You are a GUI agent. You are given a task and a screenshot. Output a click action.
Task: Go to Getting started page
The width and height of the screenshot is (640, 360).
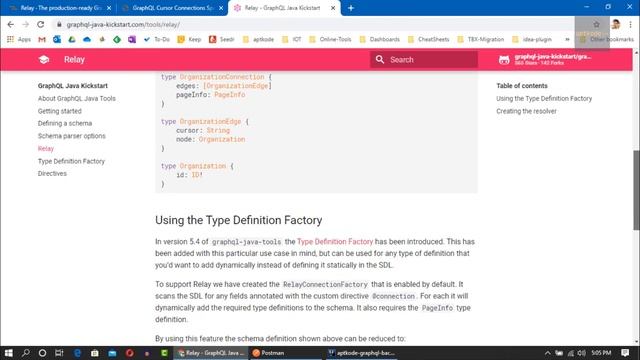(x=60, y=111)
